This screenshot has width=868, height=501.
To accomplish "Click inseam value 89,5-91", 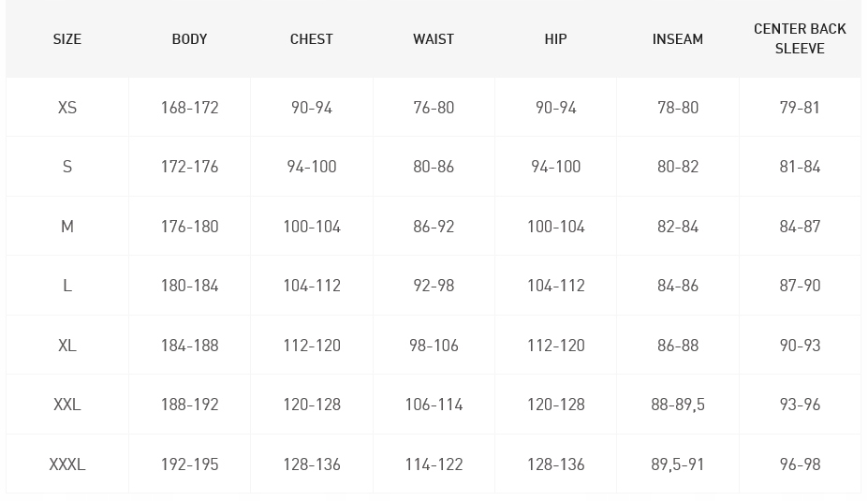I will pyautogui.click(x=678, y=464).
